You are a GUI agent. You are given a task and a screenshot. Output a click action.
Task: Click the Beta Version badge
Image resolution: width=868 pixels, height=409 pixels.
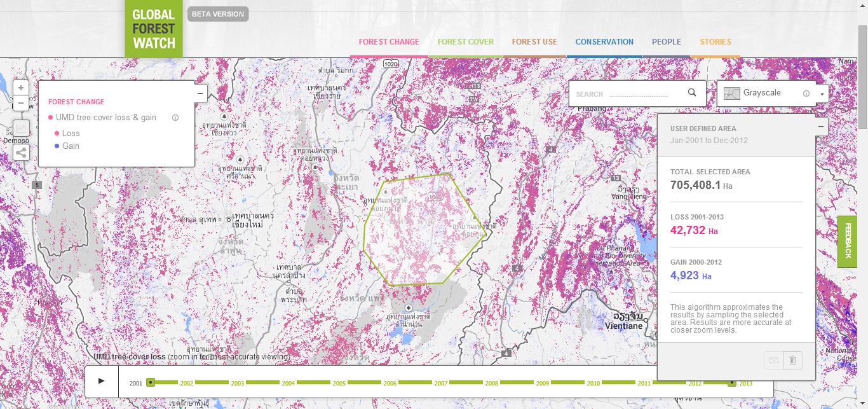pos(218,14)
